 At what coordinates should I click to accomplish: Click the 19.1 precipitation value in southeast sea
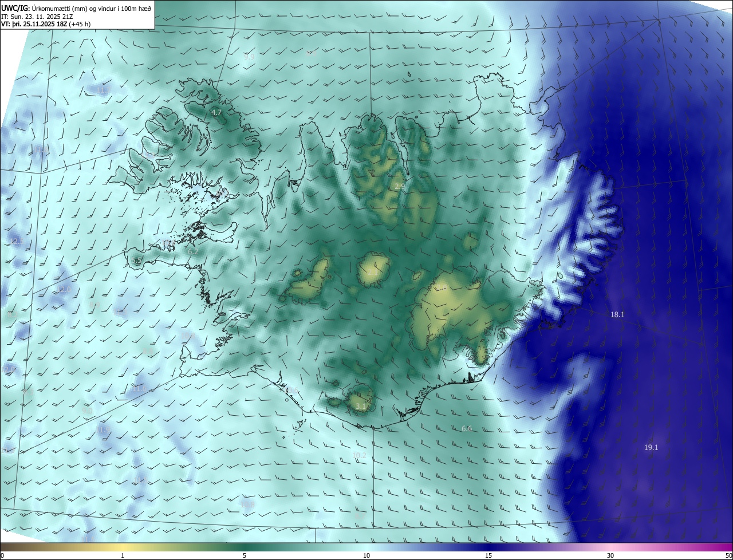click(651, 447)
